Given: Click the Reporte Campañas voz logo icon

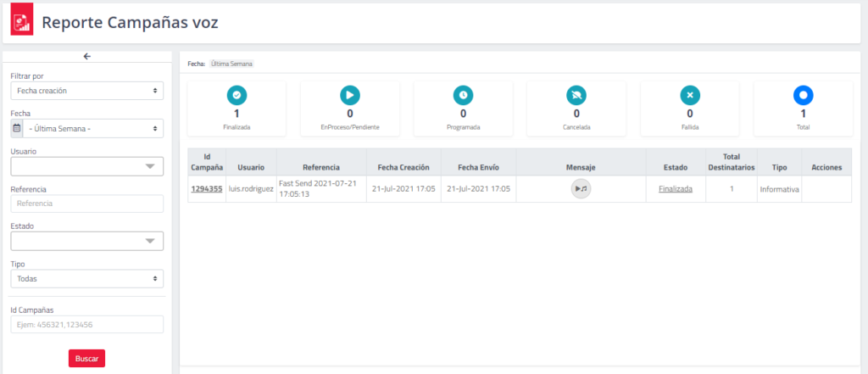Looking at the screenshot, I should click(x=22, y=23).
